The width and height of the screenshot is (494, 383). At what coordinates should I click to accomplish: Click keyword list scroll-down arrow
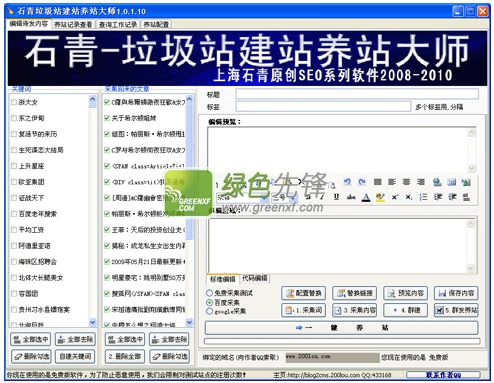click(x=92, y=322)
